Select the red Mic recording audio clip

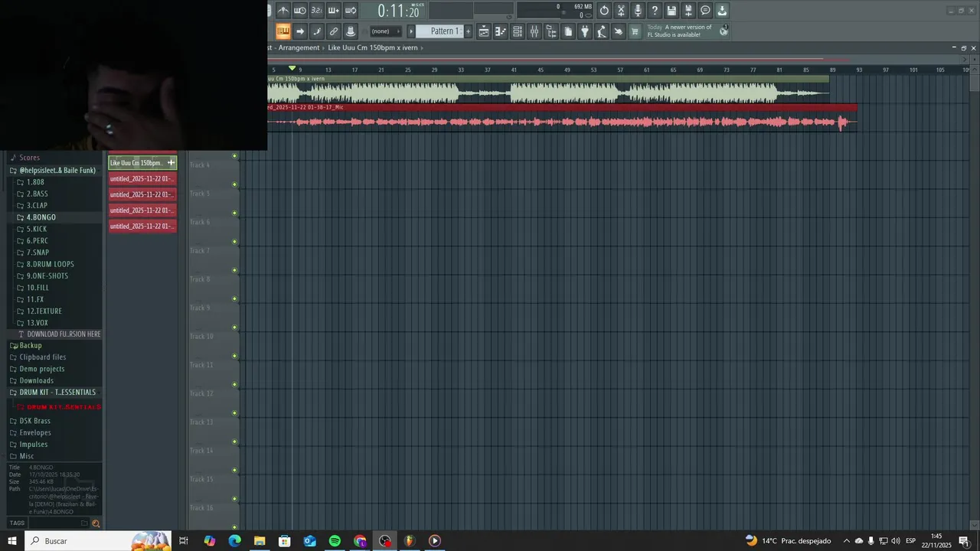pyautogui.click(x=562, y=117)
